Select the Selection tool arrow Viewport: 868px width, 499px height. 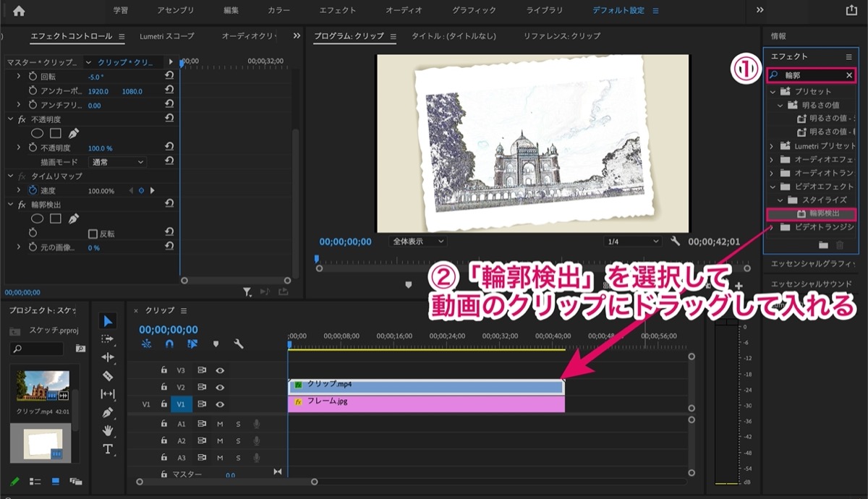(108, 321)
